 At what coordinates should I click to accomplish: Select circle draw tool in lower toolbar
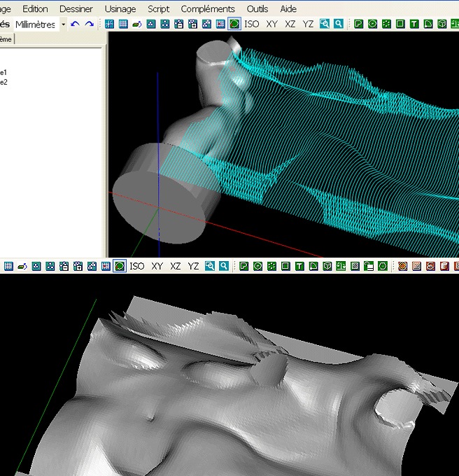coord(258,266)
